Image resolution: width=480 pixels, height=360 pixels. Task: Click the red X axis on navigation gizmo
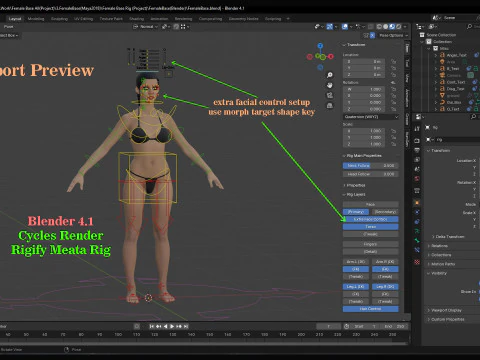[331, 57]
